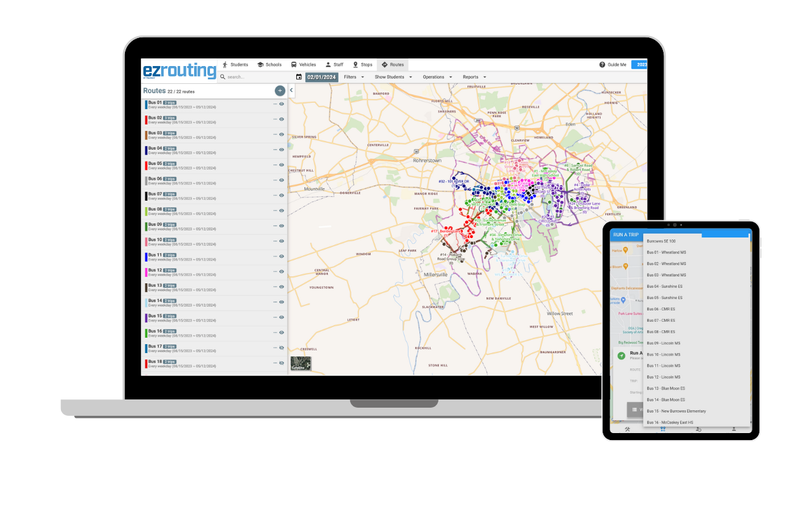The height and width of the screenshot is (508, 812).
Task: Click the green color swatch of Bus 16
Action: [x=146, y=333]
